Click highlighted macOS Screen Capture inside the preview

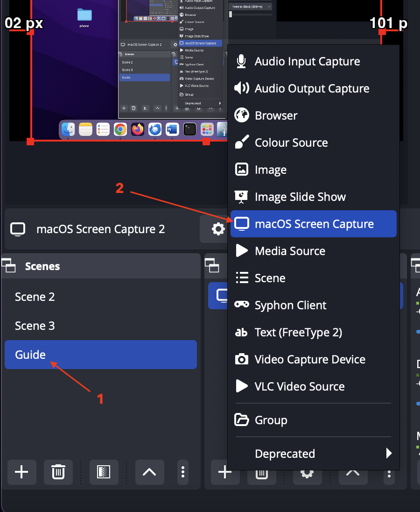point(200,43)
